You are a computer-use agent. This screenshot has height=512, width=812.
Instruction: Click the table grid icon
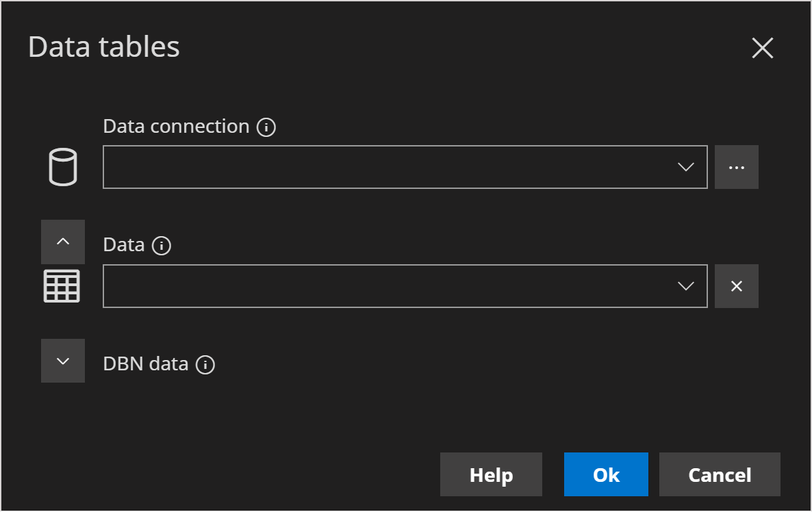click(x=62, y=286)
